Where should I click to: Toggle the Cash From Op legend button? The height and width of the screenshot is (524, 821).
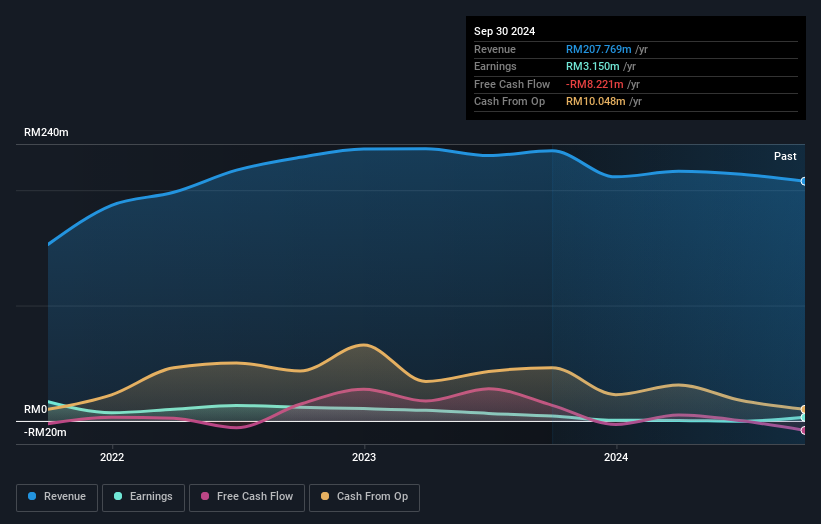coord(364,497)
